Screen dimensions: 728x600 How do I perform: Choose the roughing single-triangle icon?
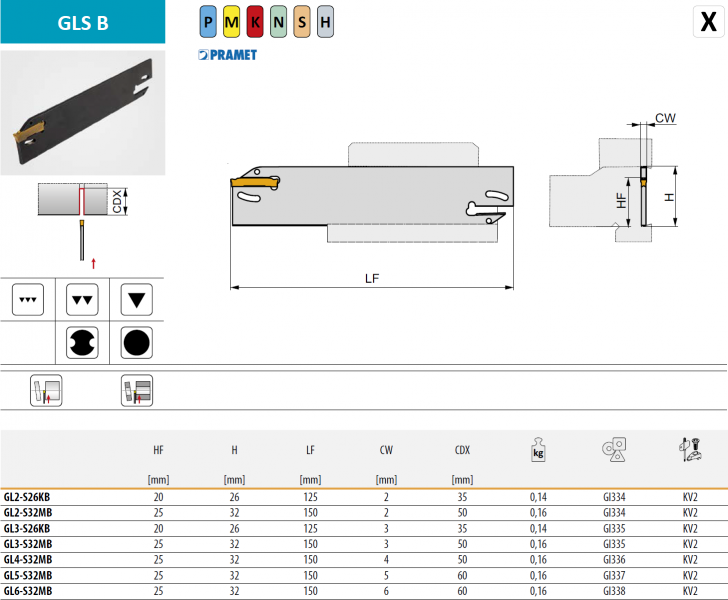coord(136,300)
